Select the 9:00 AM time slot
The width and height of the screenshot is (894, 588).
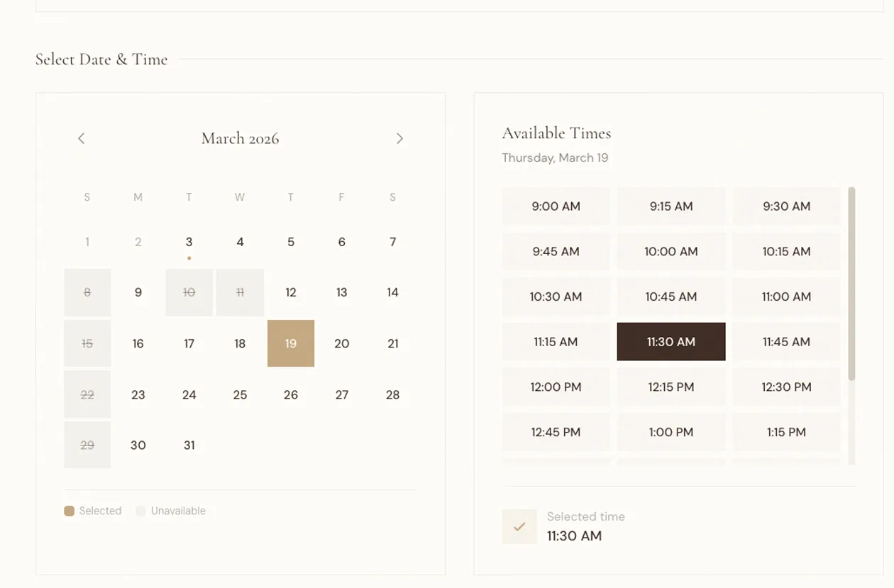click(556, 206)
